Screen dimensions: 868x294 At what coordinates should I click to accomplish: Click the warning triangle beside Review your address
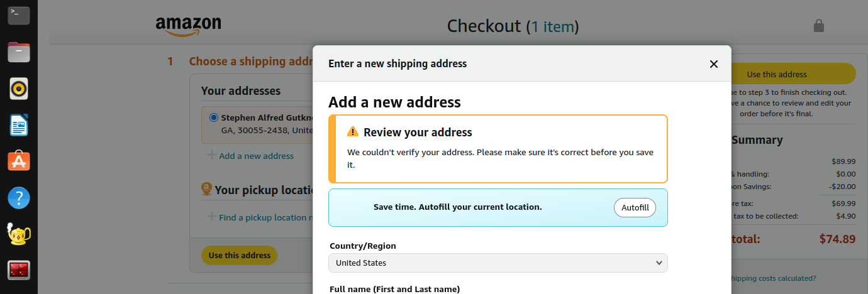point(353,132)
